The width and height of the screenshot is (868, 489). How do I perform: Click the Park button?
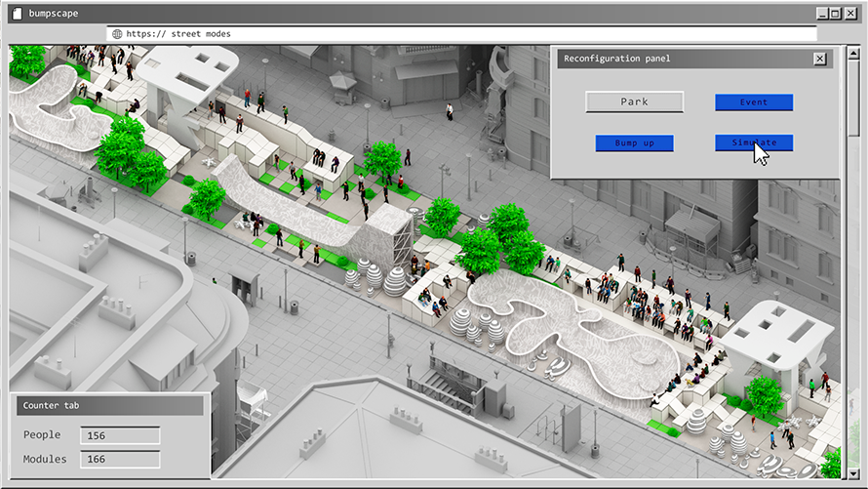(634, 102)
